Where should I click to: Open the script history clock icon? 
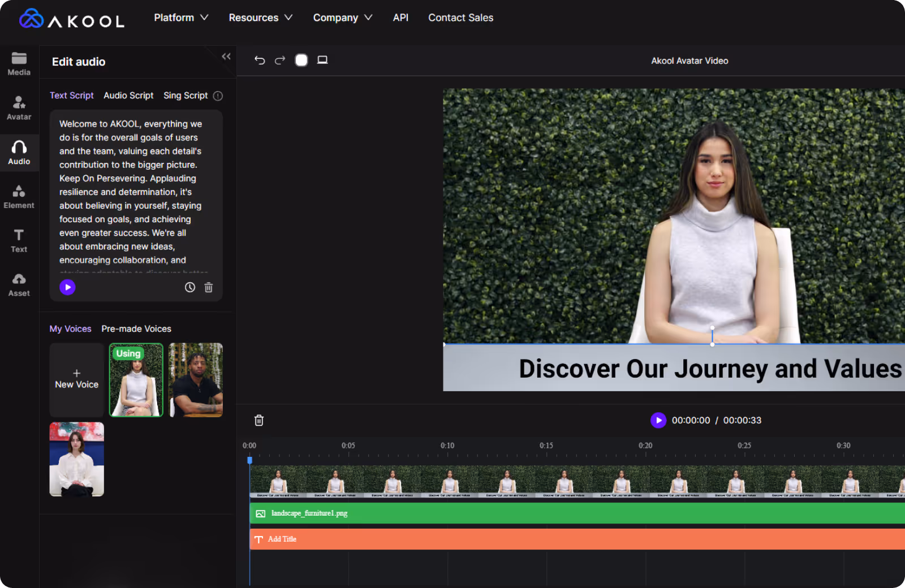click(x=190, y=287)
